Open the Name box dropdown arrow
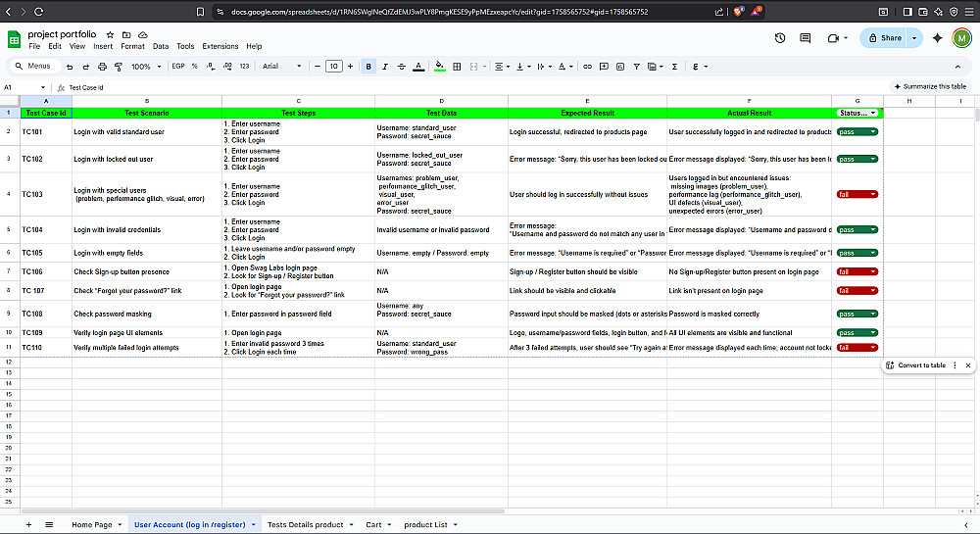Screen dimensions: 980x534 (x=42, y=87)
